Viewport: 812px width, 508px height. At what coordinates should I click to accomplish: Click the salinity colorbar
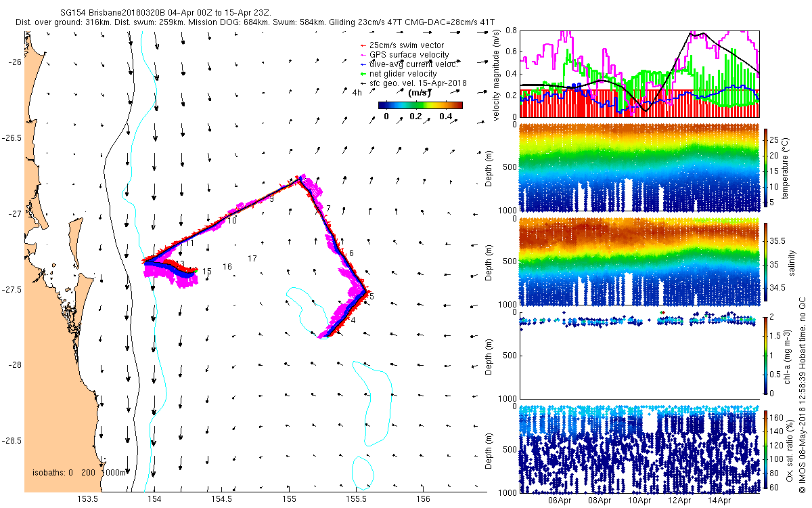767,262
